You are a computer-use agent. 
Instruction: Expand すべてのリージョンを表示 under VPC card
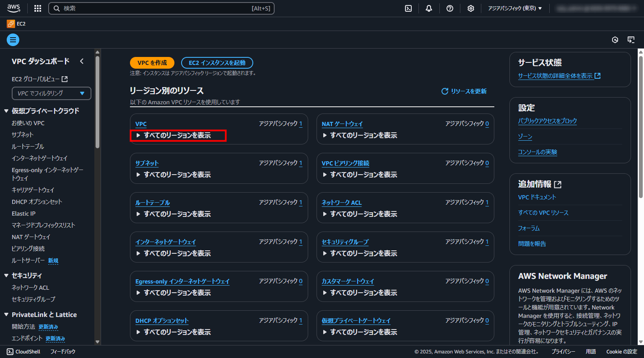173,135
